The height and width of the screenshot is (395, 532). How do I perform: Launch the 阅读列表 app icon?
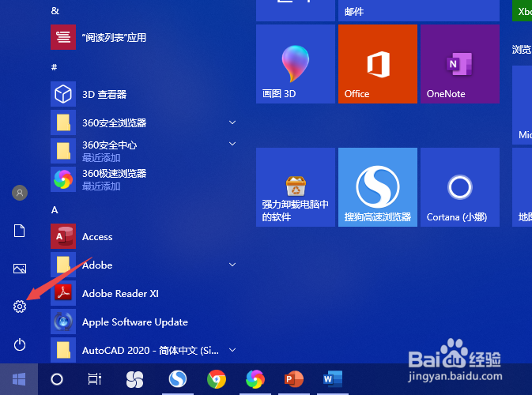[x=63, y=37]
